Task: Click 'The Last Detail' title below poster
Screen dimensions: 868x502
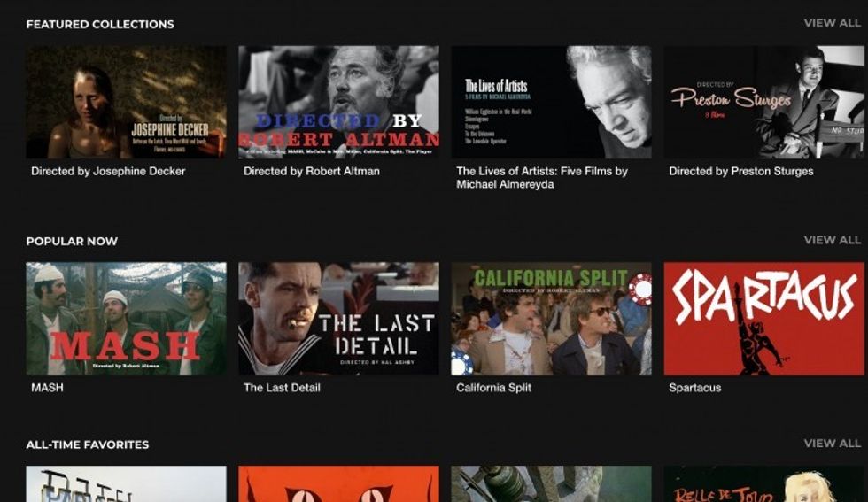Action: [282, 388]
